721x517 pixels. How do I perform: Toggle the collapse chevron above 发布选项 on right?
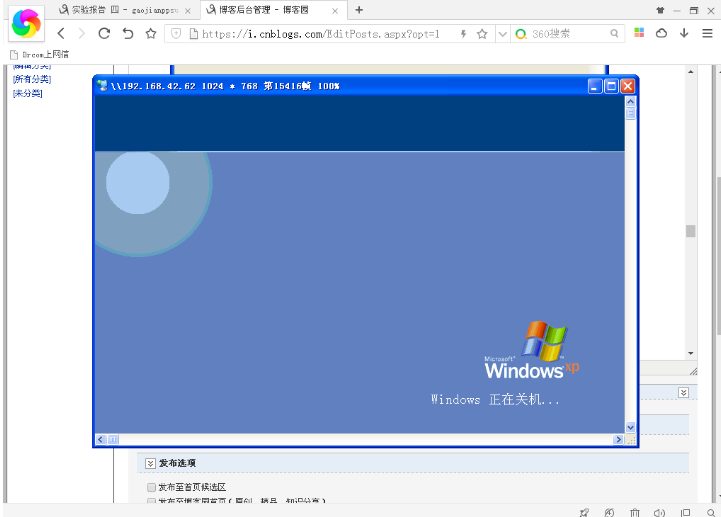coord(683,392)
